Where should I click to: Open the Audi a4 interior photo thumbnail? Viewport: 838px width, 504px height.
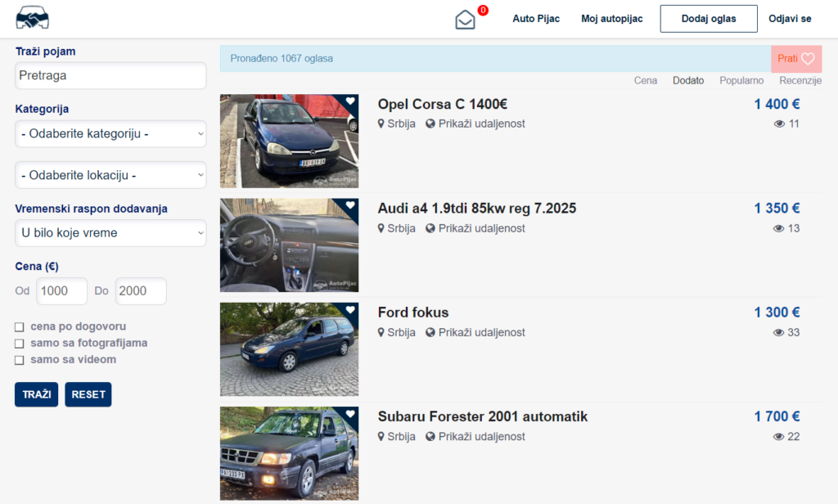[x=289, y=245]
